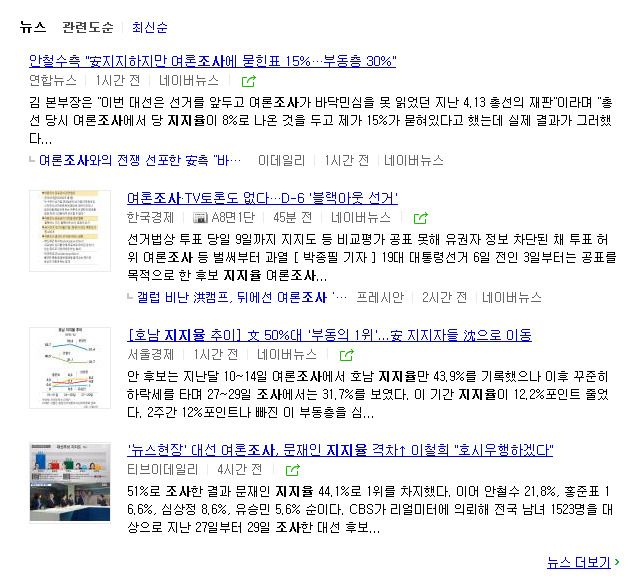Click summary text starting 김 본부장은
The image size is (642, 576).
click(x=321, y=121)
